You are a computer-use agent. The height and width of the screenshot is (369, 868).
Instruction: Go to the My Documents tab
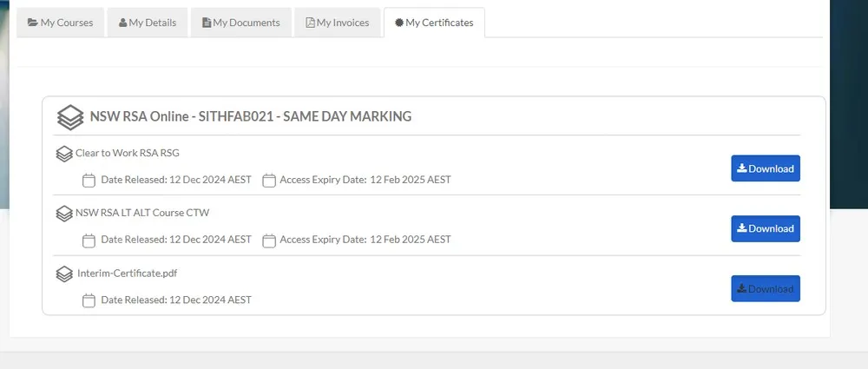[240, 23]
